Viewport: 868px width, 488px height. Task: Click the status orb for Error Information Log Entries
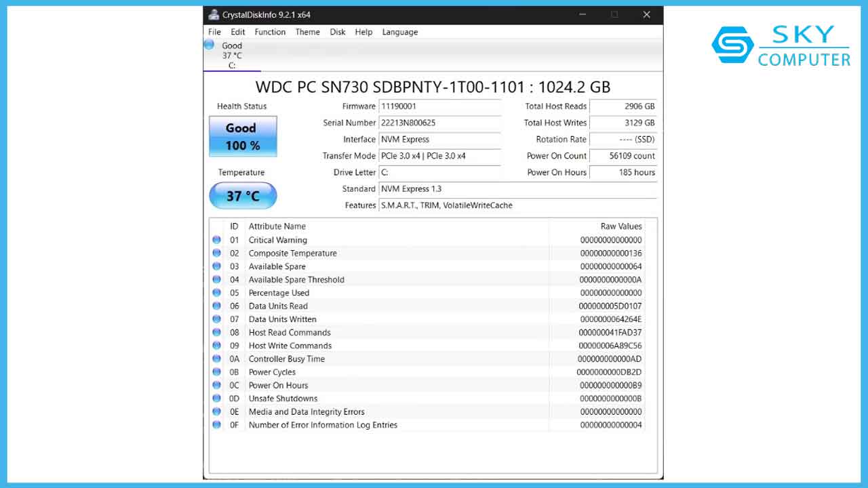coord(216,425)
